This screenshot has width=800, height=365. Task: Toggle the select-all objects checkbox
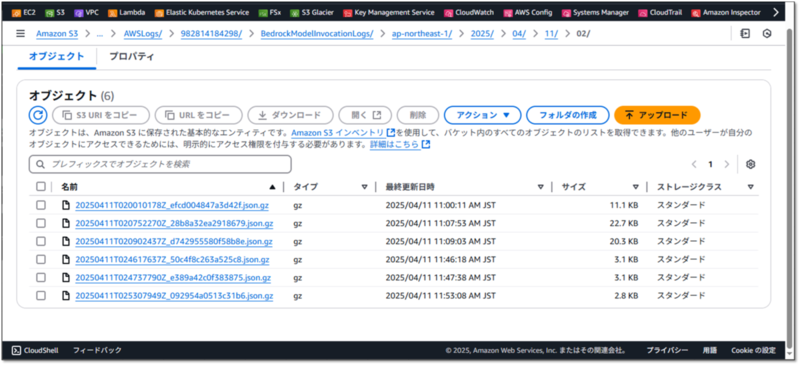click(41, 187)
